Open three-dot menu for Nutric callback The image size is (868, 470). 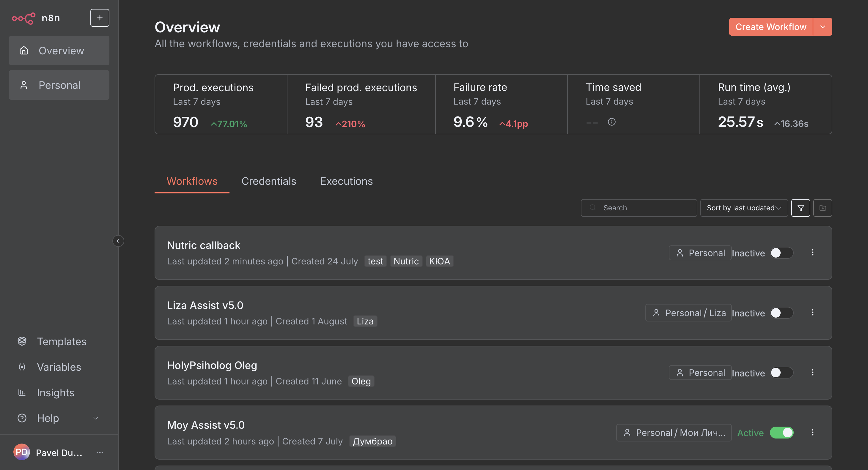click(x=812, y=253)
